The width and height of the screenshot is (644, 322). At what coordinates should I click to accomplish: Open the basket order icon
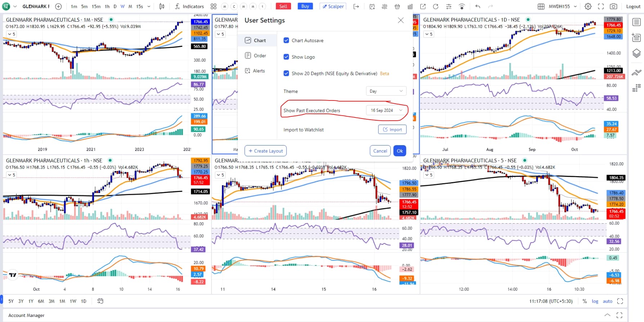(397, 6)
